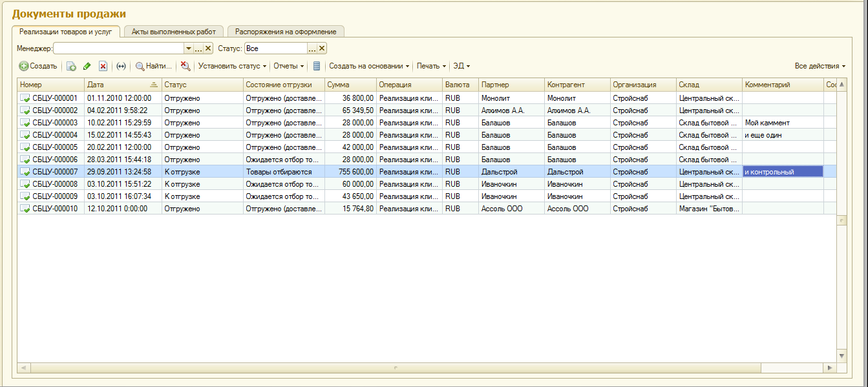Click the horizontal scrollbar left arrow
This screenshot has height=387, width=868.
click(x=23, y=368)
